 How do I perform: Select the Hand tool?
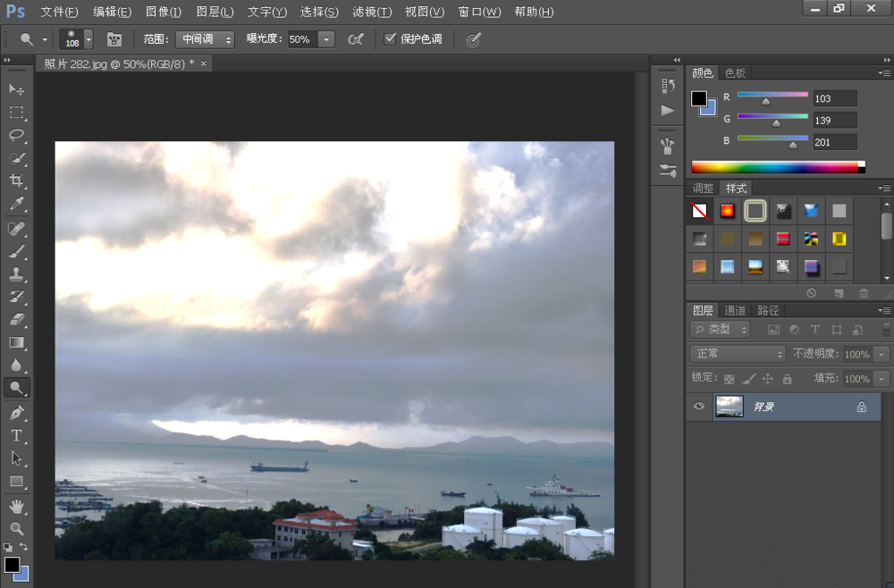pos(16,506)
